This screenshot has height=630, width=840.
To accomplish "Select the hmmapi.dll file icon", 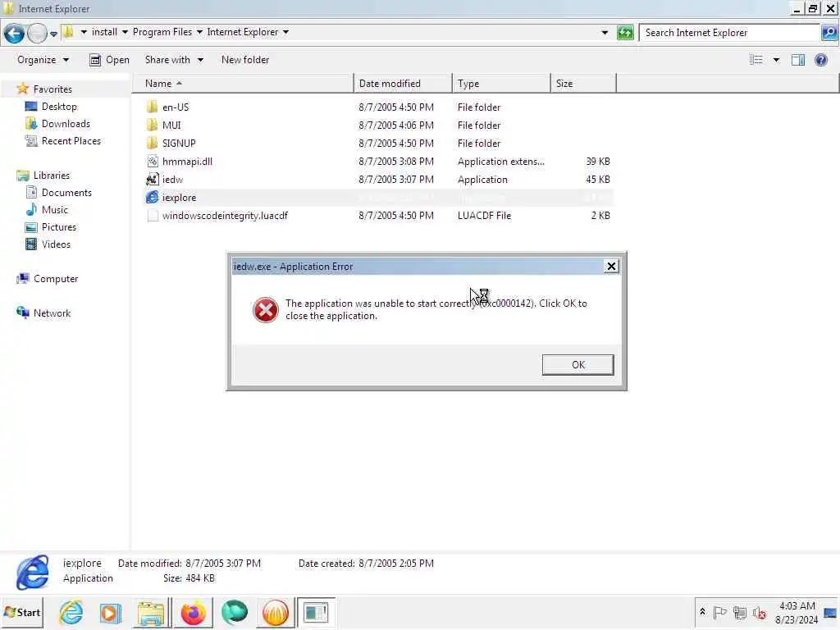I will click(152, 162).
